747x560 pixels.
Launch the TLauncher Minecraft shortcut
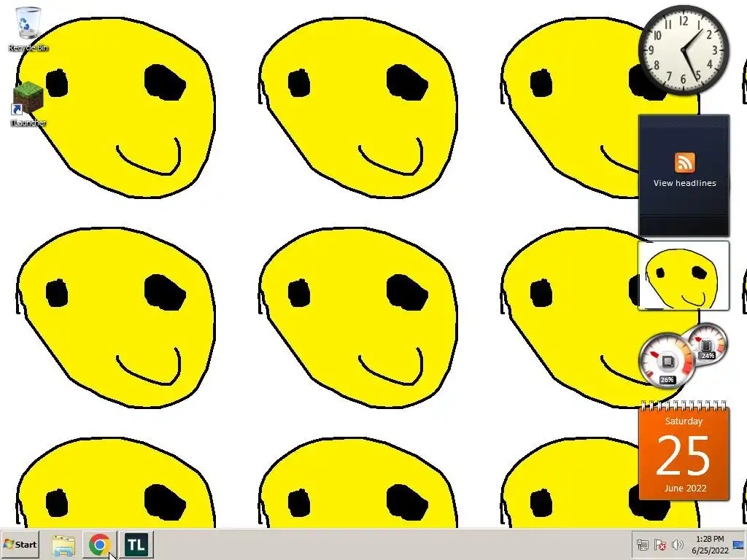(x=28, y=104)
